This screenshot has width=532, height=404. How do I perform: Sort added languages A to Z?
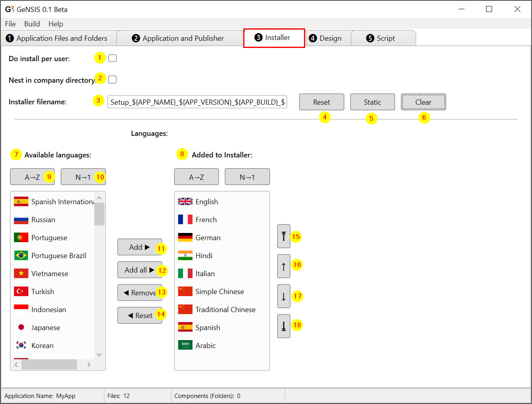click(197, 177)
